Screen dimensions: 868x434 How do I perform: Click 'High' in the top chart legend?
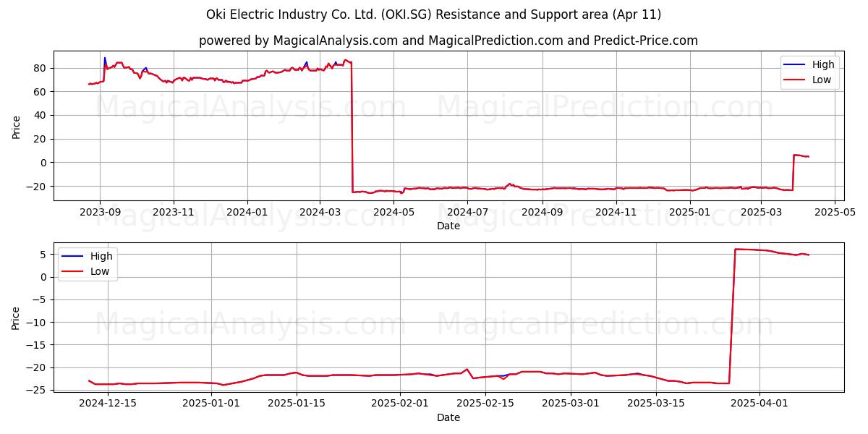tap(823, 64)
